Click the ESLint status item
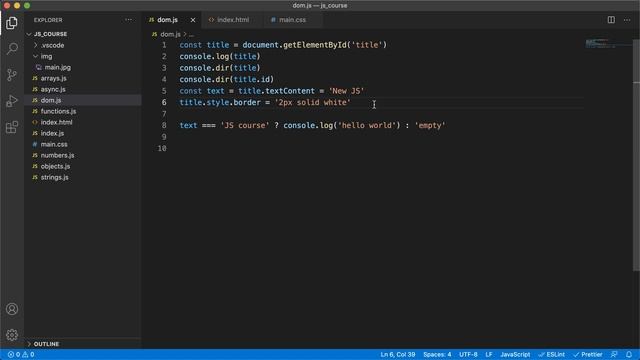Screen dimensions: 640x360 coord(551,354)
